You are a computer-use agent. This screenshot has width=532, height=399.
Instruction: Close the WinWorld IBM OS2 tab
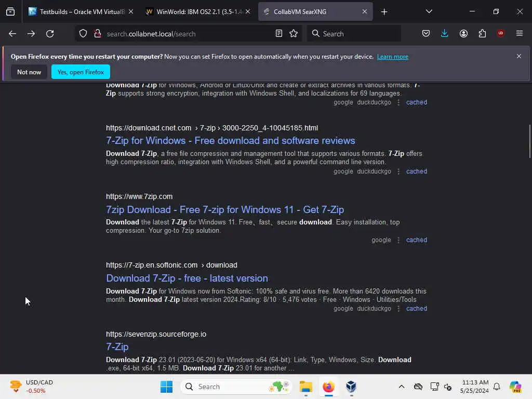tap(248, 12)
